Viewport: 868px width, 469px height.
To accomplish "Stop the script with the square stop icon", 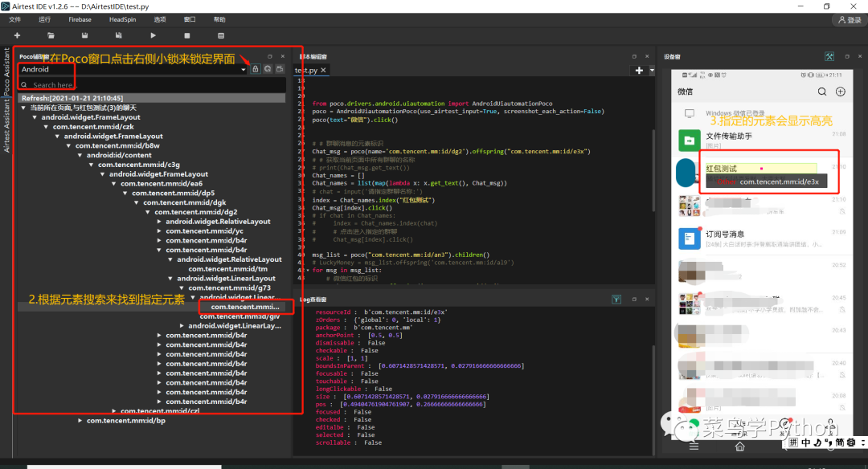I will pos(187,35).
